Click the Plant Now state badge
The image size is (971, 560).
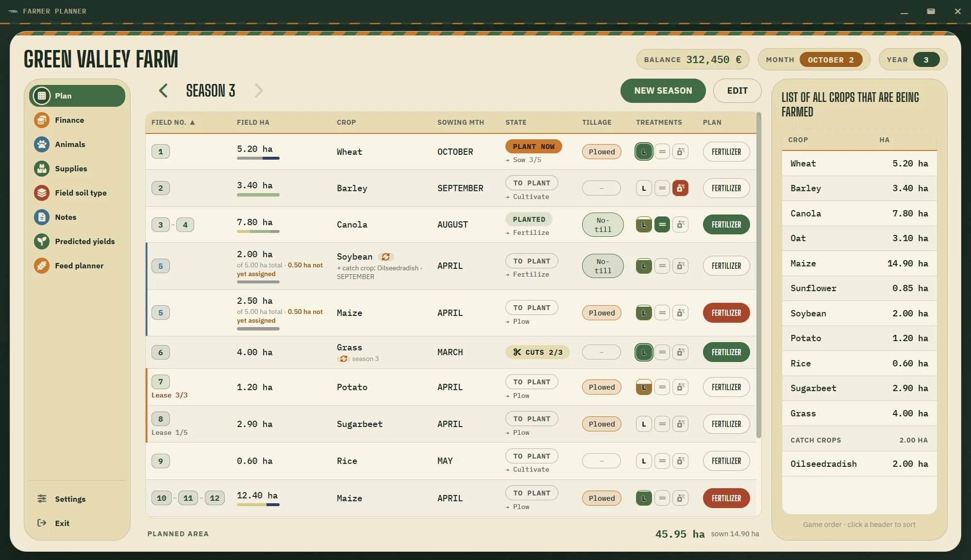[x=534, y=147]
